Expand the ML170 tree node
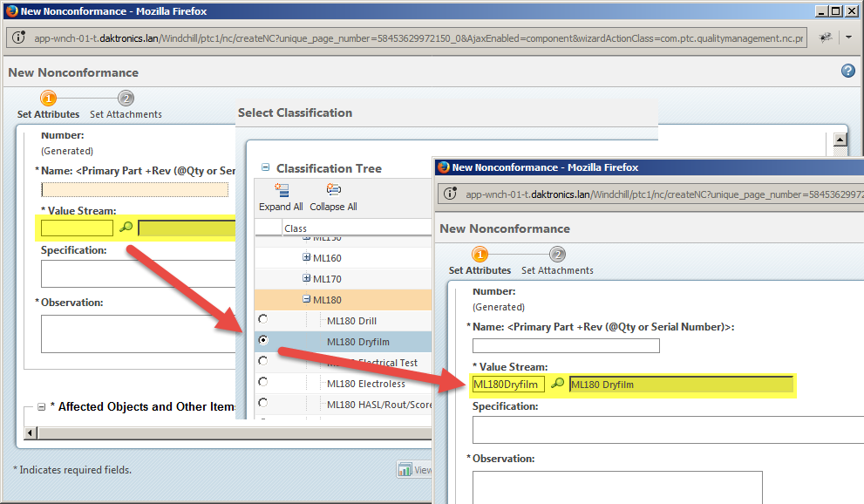The image size is (864, 504). (x=306, y=278)
